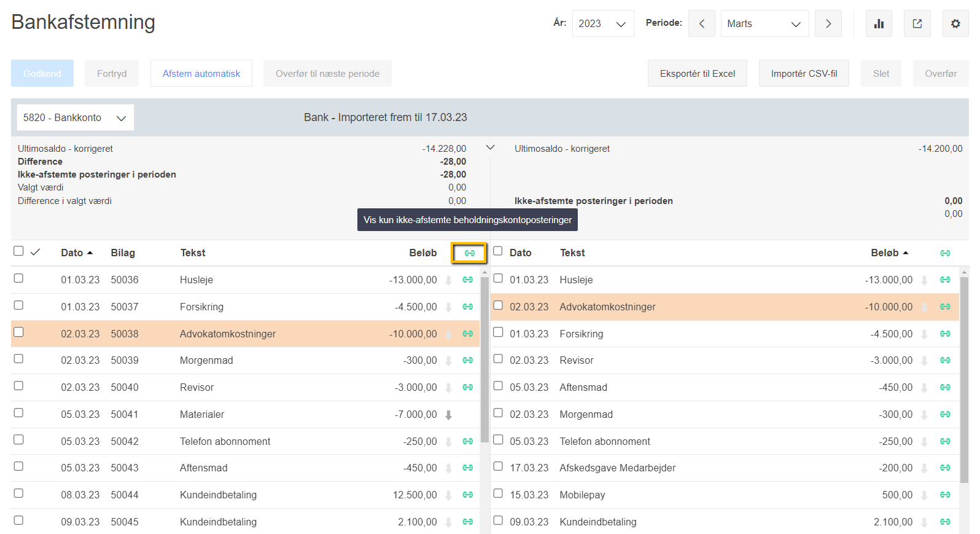The width and height of the screenshot is (980, 534).
Task: Tick checkbox for bank Revisor row
Action: [498, 359]
